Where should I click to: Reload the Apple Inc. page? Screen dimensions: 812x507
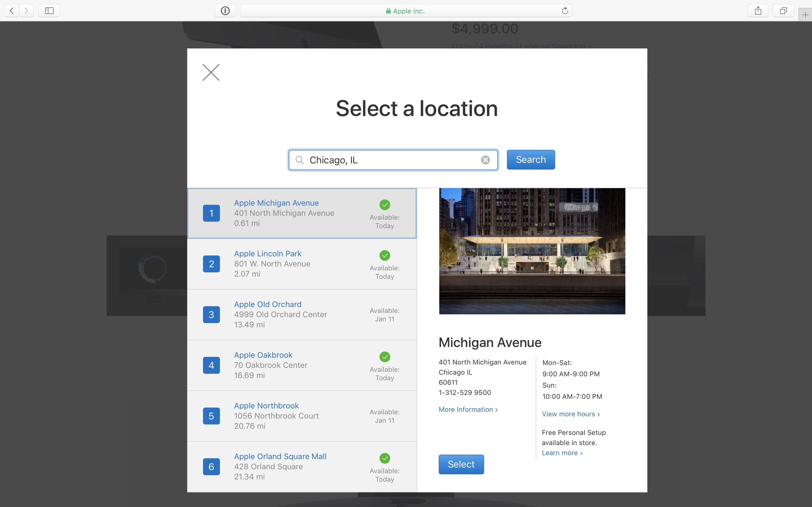tap(565, 11)
